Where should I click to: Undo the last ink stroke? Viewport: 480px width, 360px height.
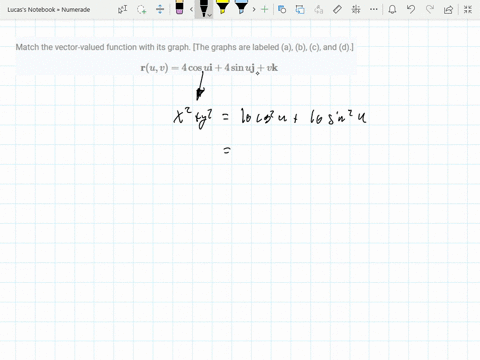411,9
